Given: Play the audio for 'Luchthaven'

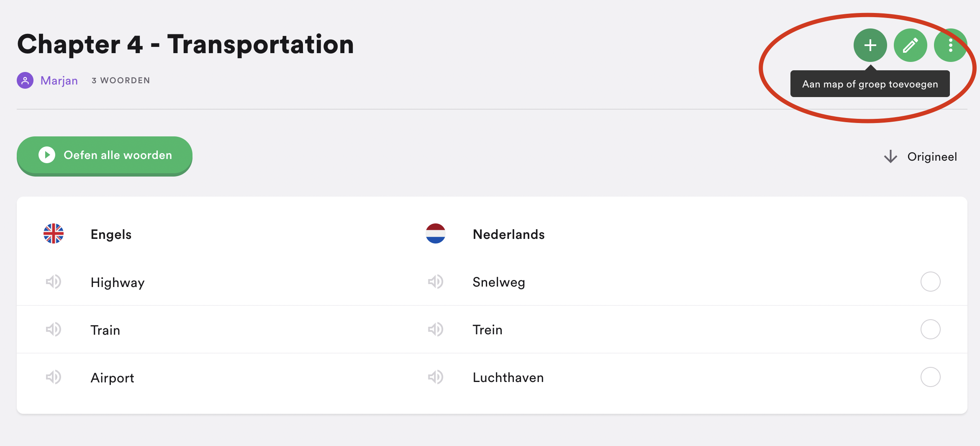Looking at the screenshot, I should click(x=436, y=377).
